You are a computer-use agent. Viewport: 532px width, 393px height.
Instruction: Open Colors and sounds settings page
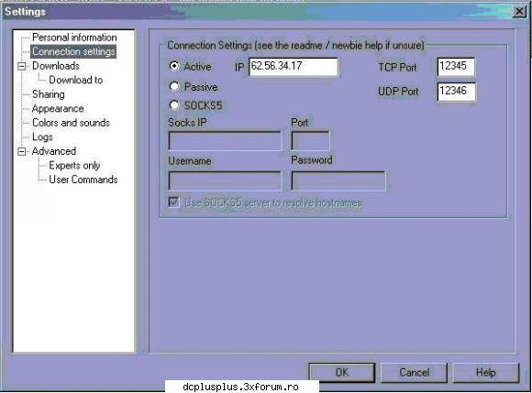pos(71,123)
